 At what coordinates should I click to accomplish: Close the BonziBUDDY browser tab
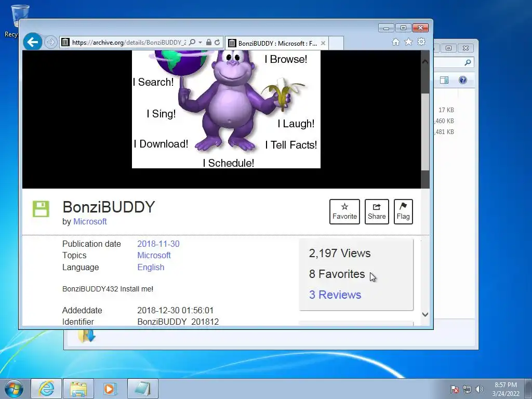tap(323, 43)
